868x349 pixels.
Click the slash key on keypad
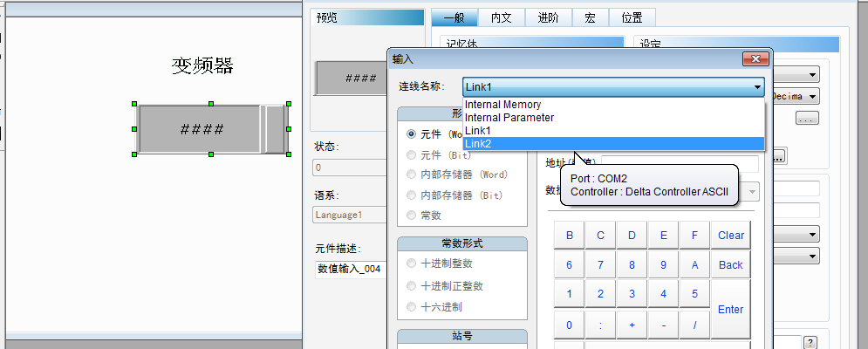[x=694, y=325]
